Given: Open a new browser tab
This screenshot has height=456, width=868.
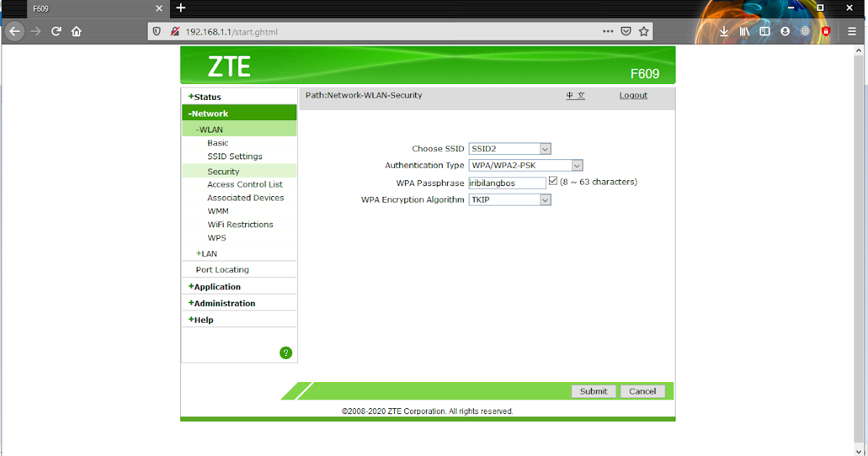Looking at the screenshot, I should pyautogui.click(x=181, y=8).
